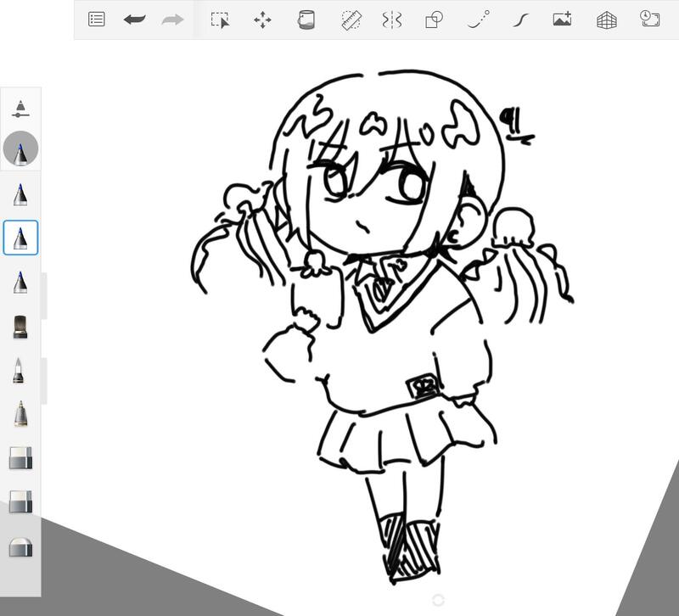The height and width of the screenshot is (616, 679).
Task: Activate the Selection tool
Action: tap(220, 20)
